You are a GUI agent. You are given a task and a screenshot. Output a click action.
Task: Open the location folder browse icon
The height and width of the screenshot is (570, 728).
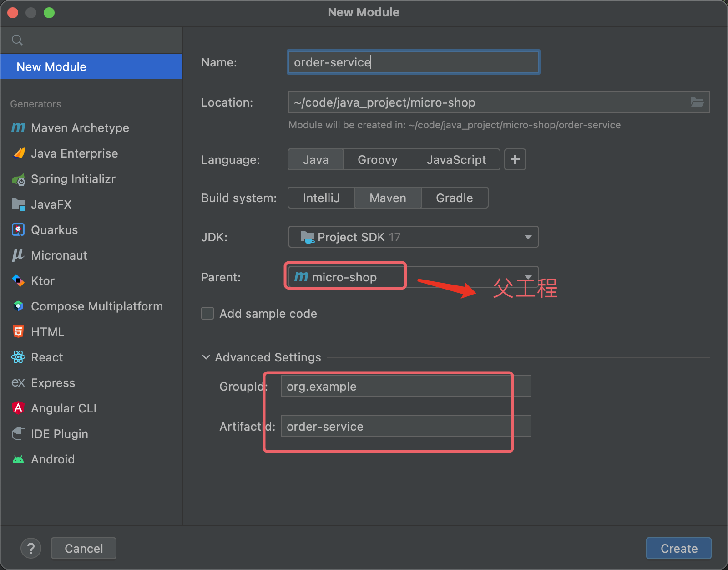pyautogui.click(x=697, y=102)
